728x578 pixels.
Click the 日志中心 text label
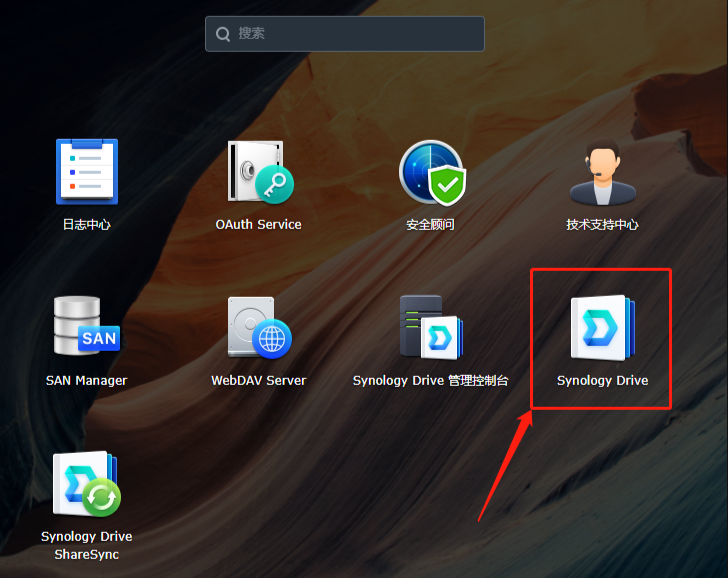(x=86, y=225)
